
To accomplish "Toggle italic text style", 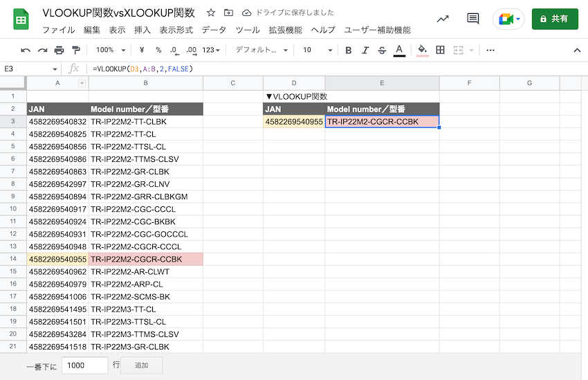I will click(x=365, y=50).
